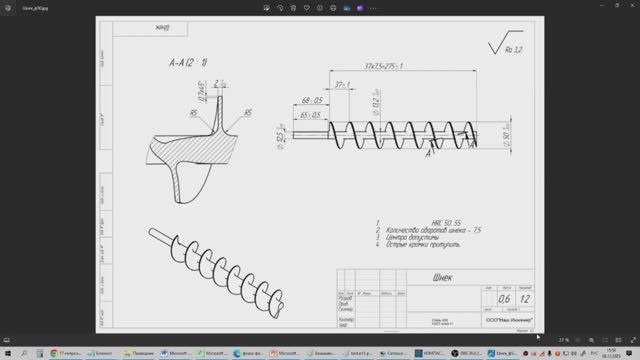Image resolution: width=640 pixels, height=360 pixels.
Task: Click the fit-to-window icon in the bottom bar
Action: 605,340
